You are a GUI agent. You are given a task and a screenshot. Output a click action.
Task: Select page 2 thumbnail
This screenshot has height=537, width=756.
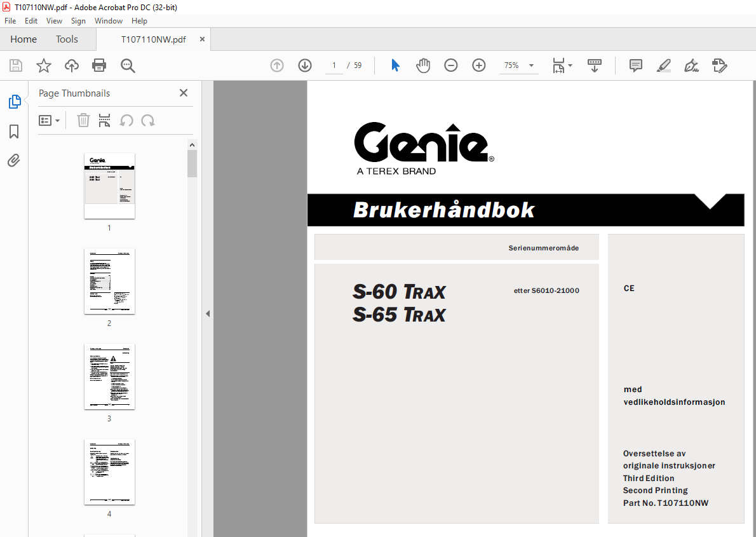(109, 282)
